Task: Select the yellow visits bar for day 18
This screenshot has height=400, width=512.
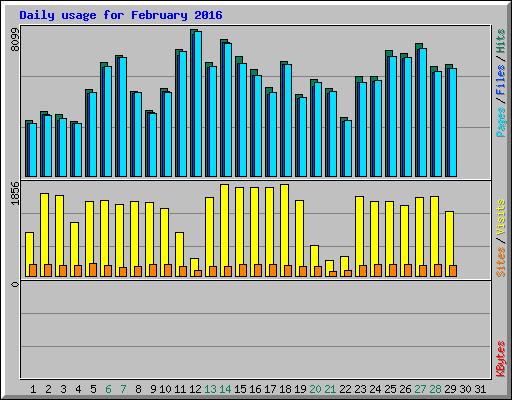Action: [x=284, y=230]
